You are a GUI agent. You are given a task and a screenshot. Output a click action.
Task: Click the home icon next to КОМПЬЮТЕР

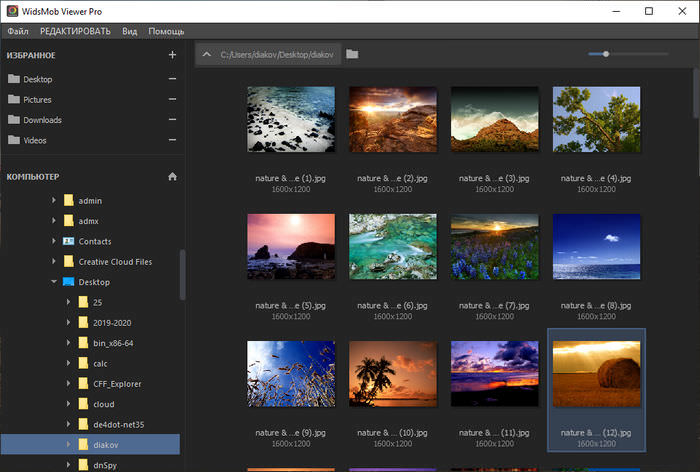coord(172,176)
